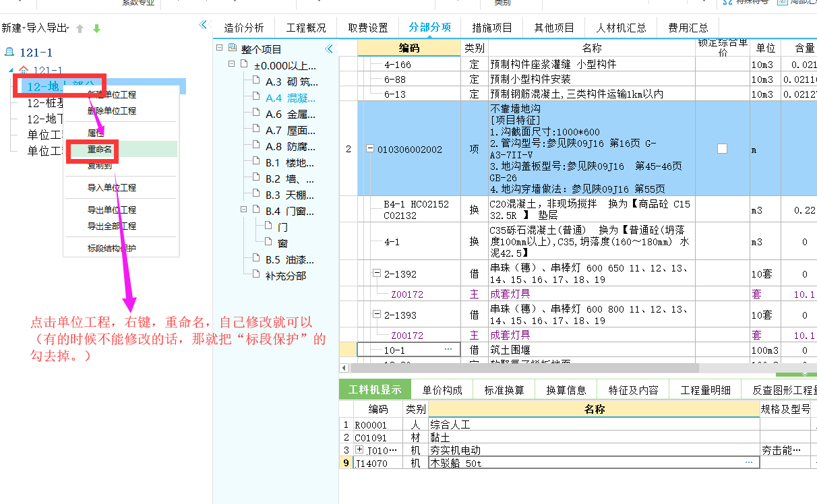
Task: Select the 工料机显示 bottom tab
Action: pos(375,389)
